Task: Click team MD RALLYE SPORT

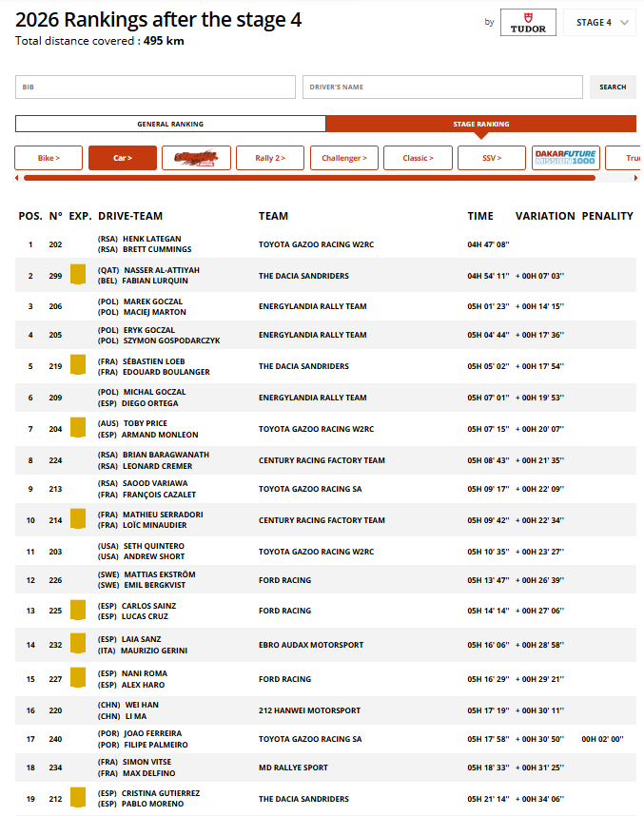Action: (294, 767)
